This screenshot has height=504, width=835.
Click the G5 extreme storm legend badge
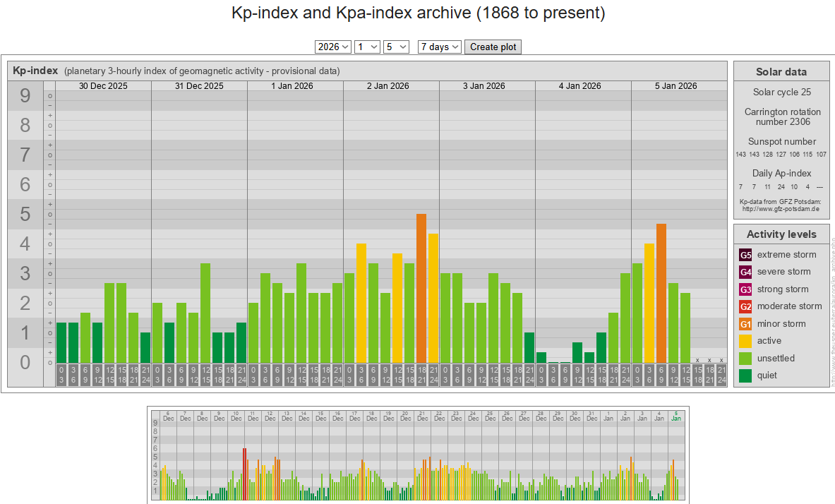pos(745,255)
